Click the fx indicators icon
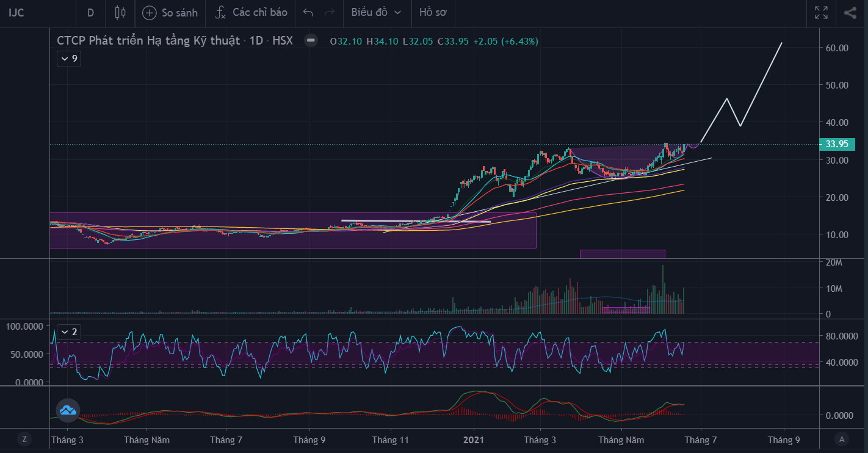The width and height of the screenshot is (868, 453). click(x=221, y=12)
